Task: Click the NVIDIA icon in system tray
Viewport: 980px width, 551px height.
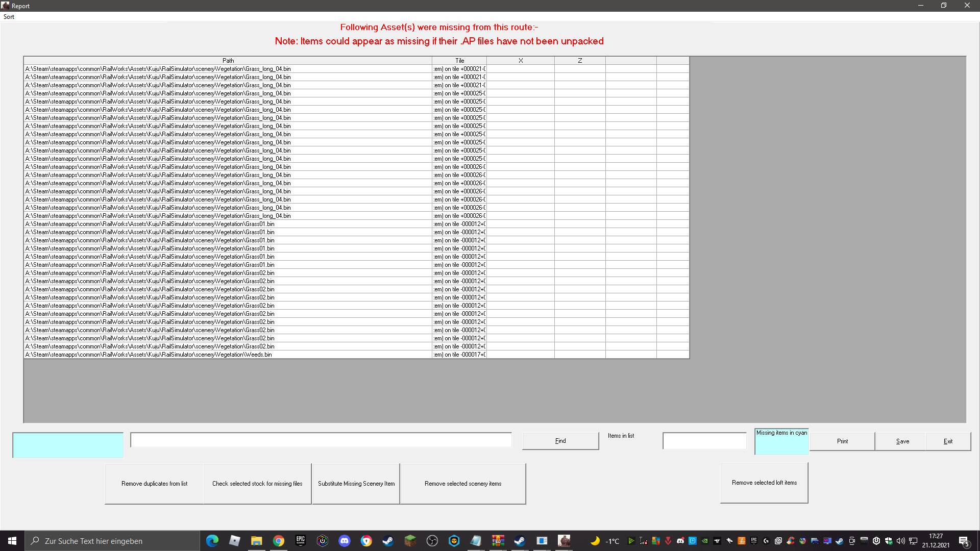Action: coord(705,541)
